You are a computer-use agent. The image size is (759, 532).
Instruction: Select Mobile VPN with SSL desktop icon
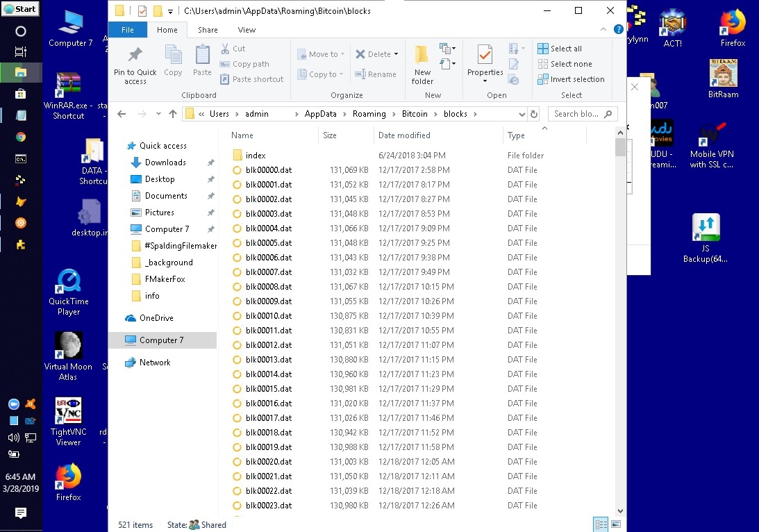pos(712,145)
